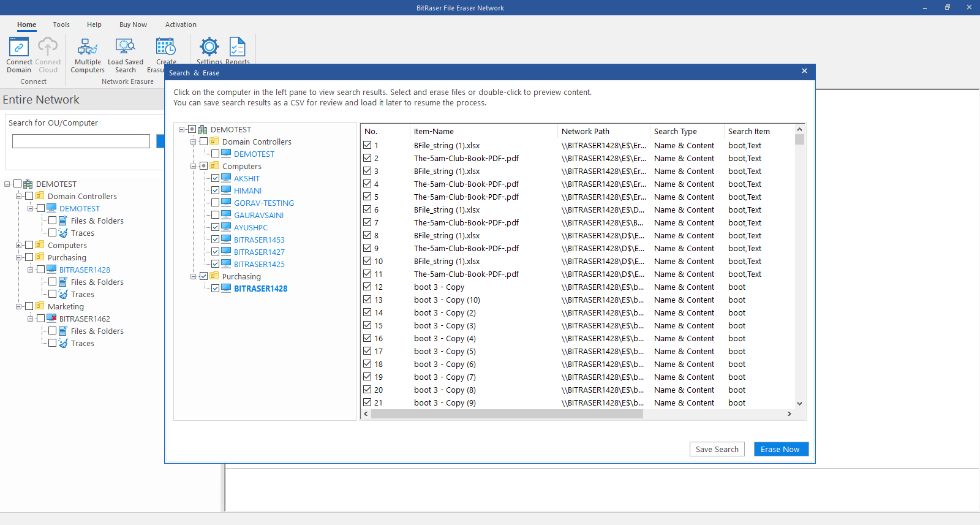Click the BITRASER1425 computer icon
Viewport: 980px width, 525px height.
coord(226,264)
